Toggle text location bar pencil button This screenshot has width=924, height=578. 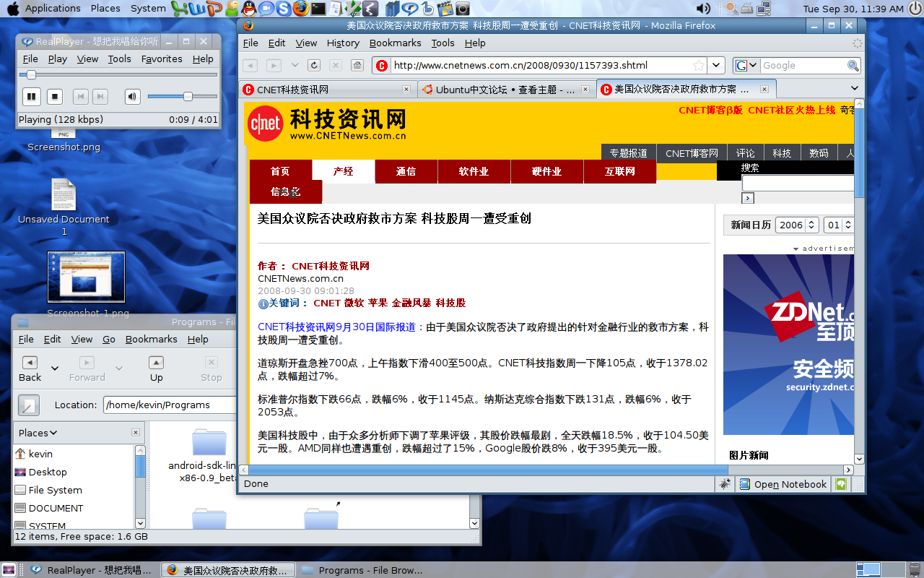click(x=28, y=405)
